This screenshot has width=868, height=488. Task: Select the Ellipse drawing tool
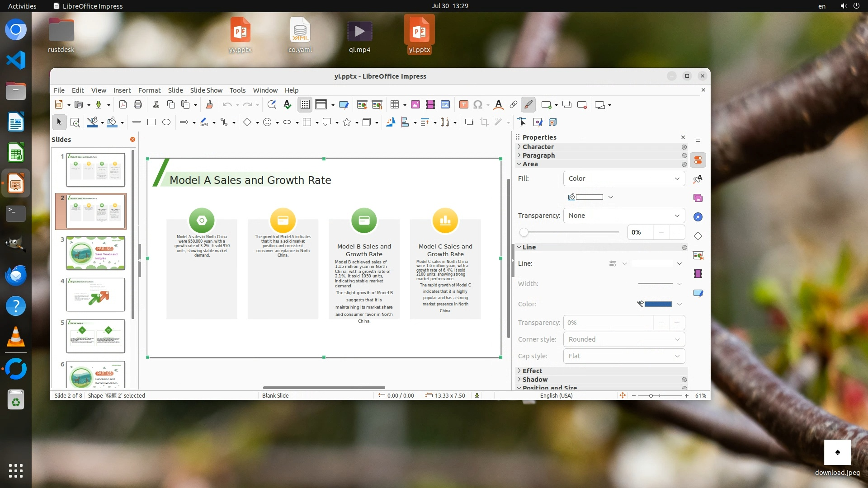[166, 122]
